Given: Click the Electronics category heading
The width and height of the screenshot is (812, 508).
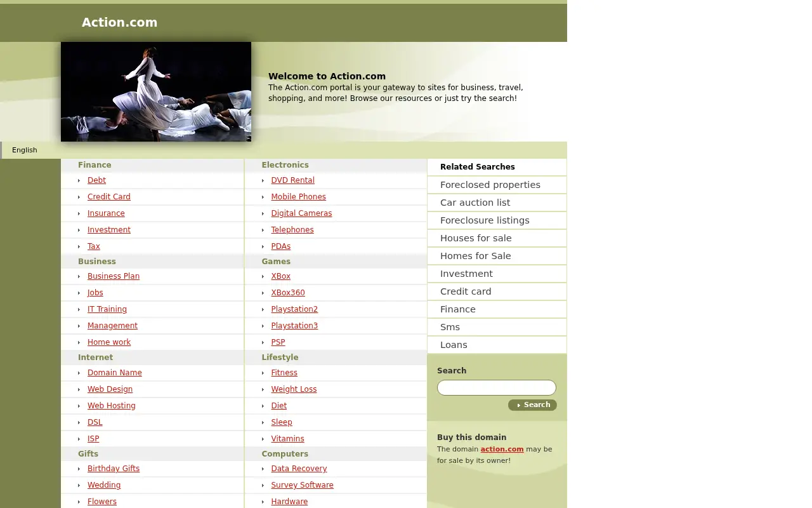Looking at the screenshot, I should (x=285, y=165).
